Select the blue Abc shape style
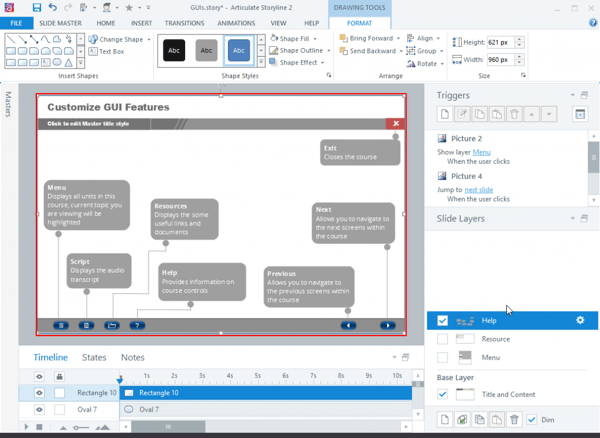This screenshot has height=438, width=600. tap(239, 50)
